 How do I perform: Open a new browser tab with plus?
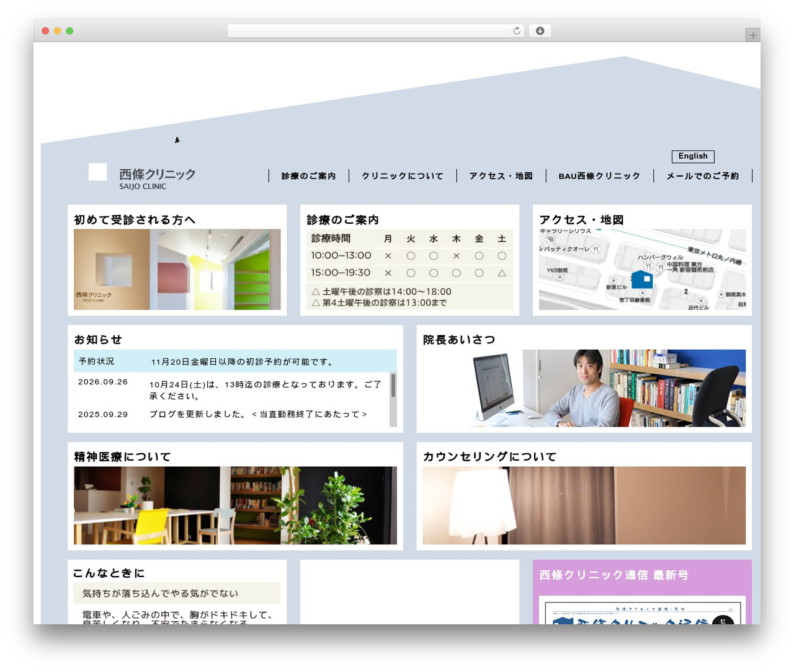point(752,35)
